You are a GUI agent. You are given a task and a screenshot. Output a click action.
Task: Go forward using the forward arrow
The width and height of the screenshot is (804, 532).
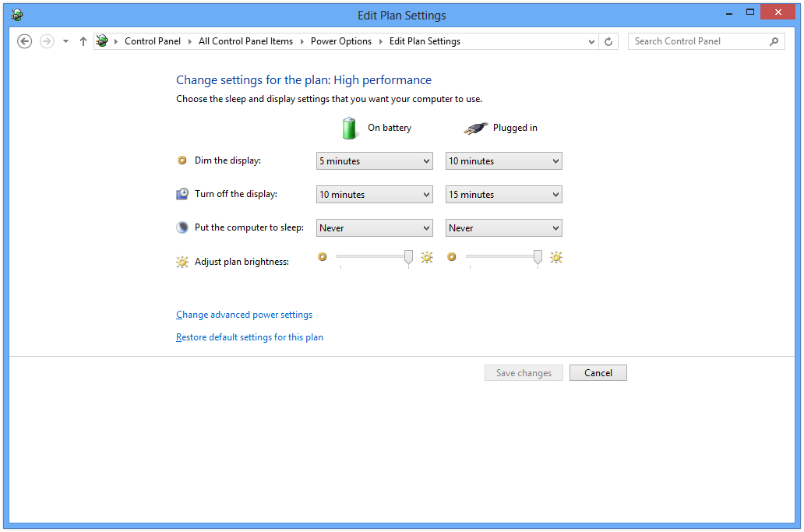tap(47, 41)
